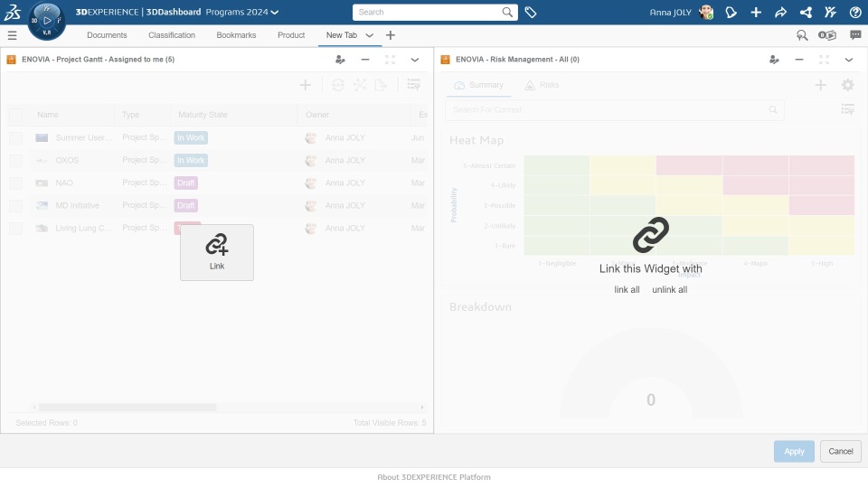Open About 3DEXPERIENCE Platform link
The height and width of the screenshot is (488, 868).
coord(434,477)
